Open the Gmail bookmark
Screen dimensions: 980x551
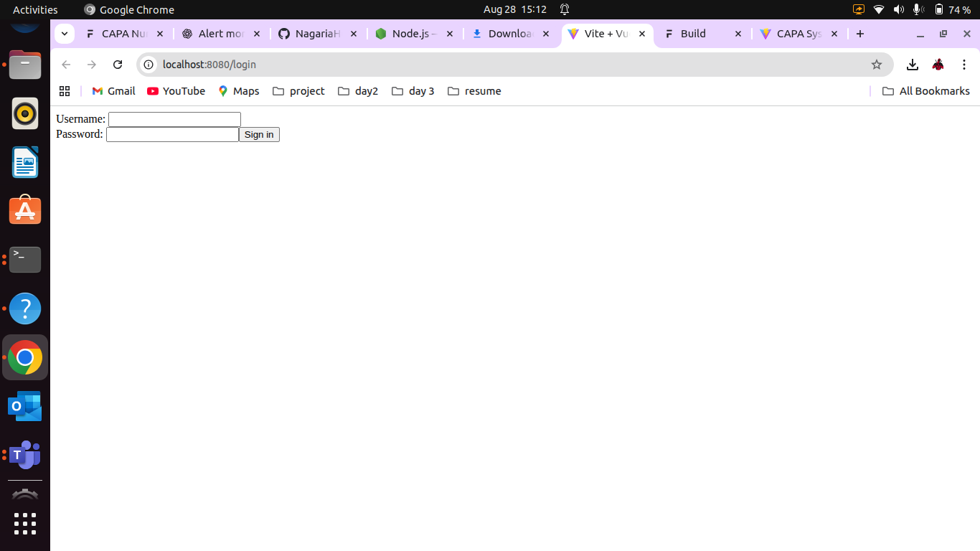pos(113,91)
